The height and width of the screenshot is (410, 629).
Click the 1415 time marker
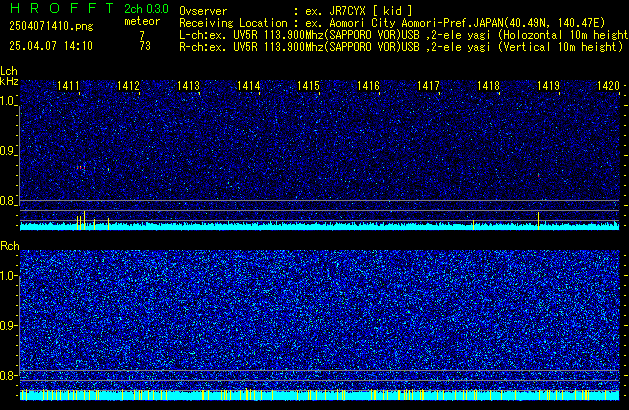pos(308,86)
